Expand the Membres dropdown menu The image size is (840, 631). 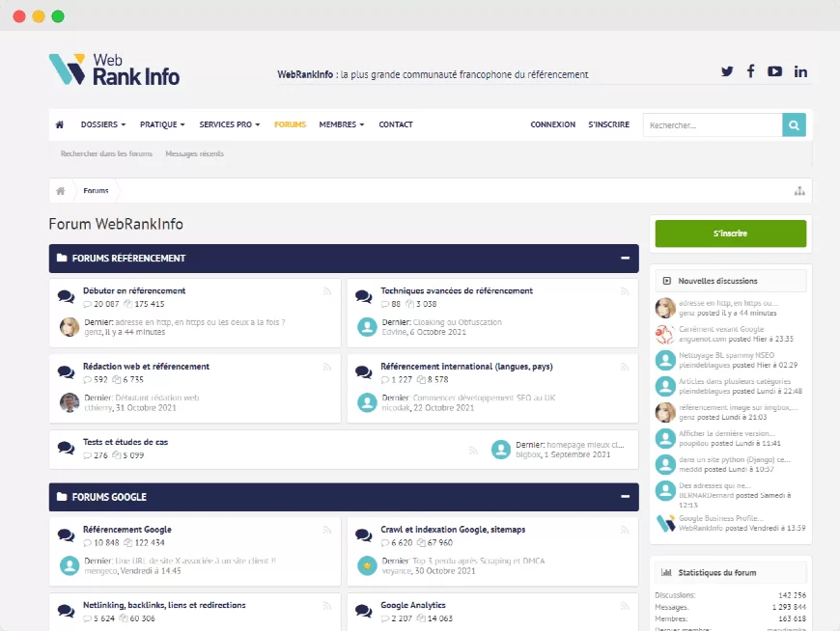point(341,124)
